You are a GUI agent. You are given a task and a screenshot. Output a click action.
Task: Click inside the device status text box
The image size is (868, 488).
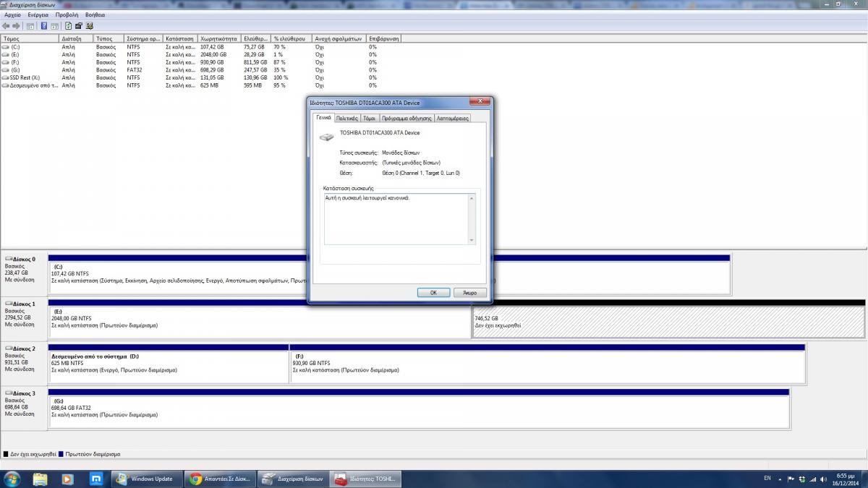coord(400,218)
